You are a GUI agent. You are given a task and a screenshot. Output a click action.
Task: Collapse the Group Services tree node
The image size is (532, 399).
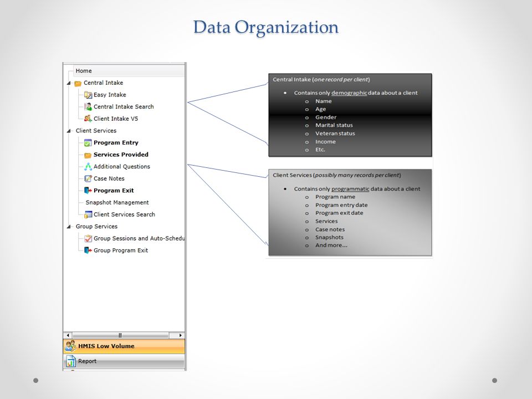click(x=69, y=226)
